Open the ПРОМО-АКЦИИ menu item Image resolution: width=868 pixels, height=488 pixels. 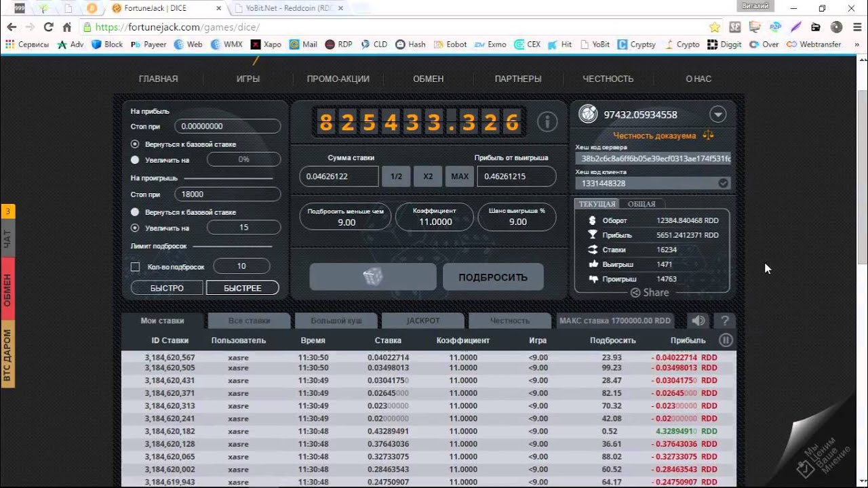coord(338,79)
